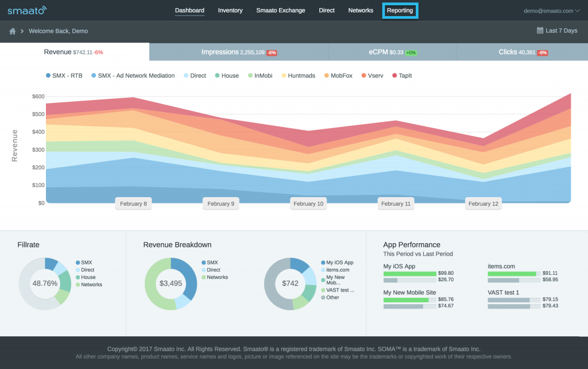Hide the Huntmads series
This screenshot has width=588, height=369.
pos(299,75)
